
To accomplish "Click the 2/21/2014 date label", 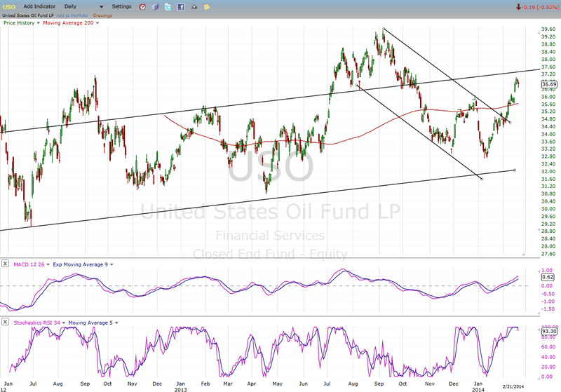I will tap(513, 386).
